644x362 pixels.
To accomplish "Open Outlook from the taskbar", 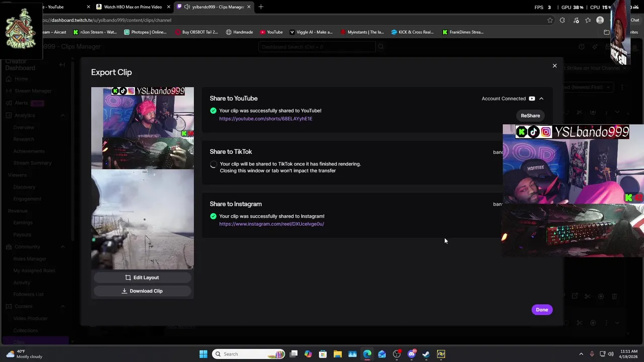I will [382, 354].
